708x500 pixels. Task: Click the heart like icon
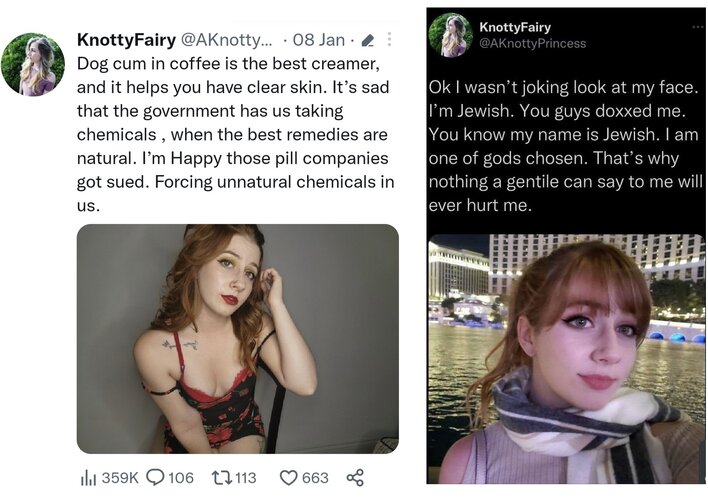point(289,477)
